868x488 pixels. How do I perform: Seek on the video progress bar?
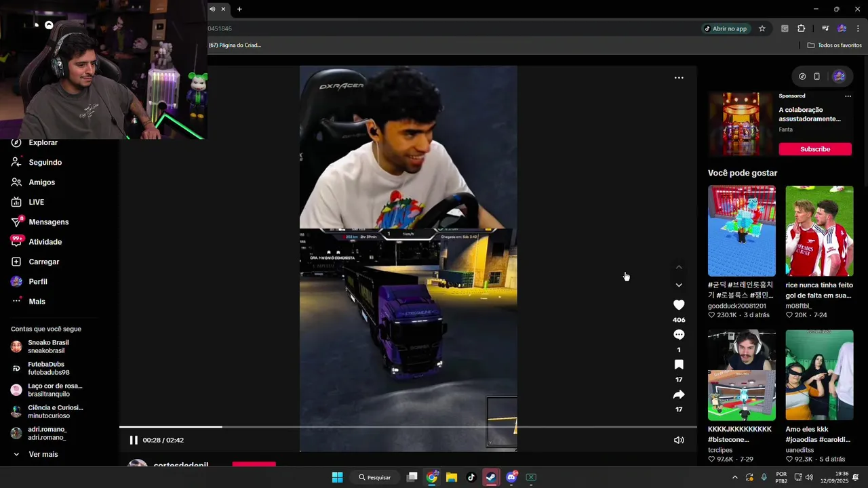(x=408, y=427)
